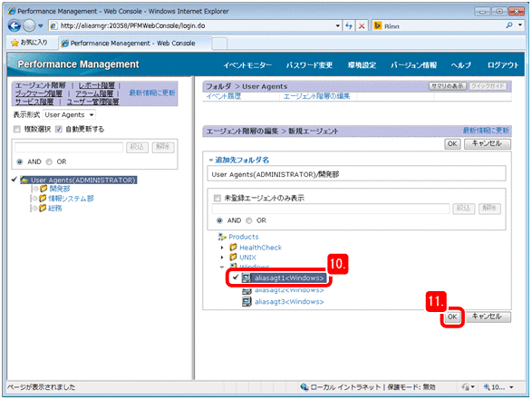Click the 総務 folder icon
532x400 pixels.
(x=43, y=208)
